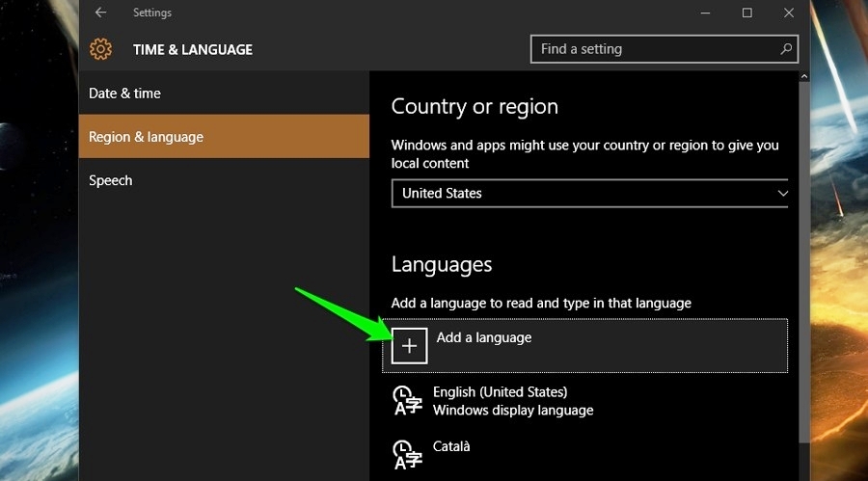
Task: Minimize the Settings window
Action: [x=705, y=13]
